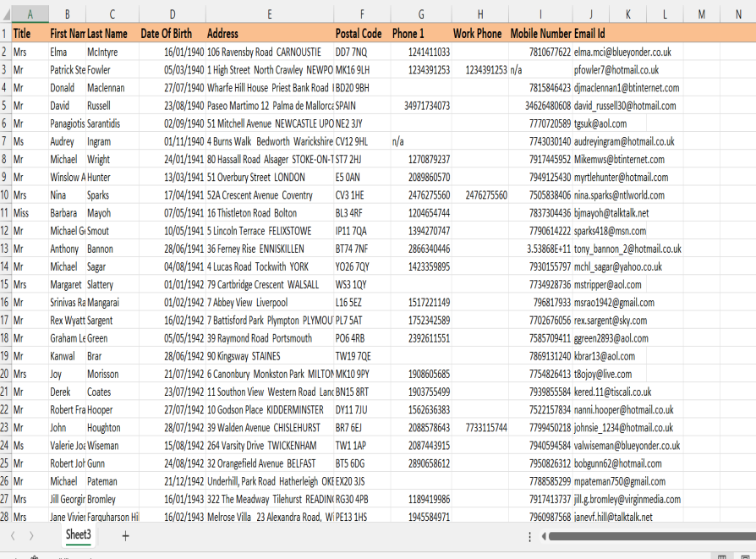Select the "McIntyre" last name cell
This screenshot has height=559, width=756.
point(112,52)
